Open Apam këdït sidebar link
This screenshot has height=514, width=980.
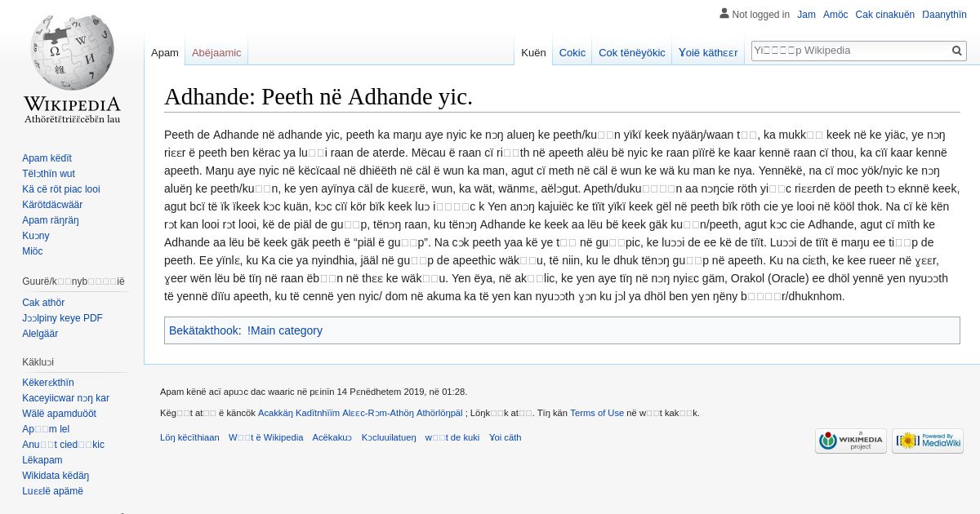click(x=47, y=158)
